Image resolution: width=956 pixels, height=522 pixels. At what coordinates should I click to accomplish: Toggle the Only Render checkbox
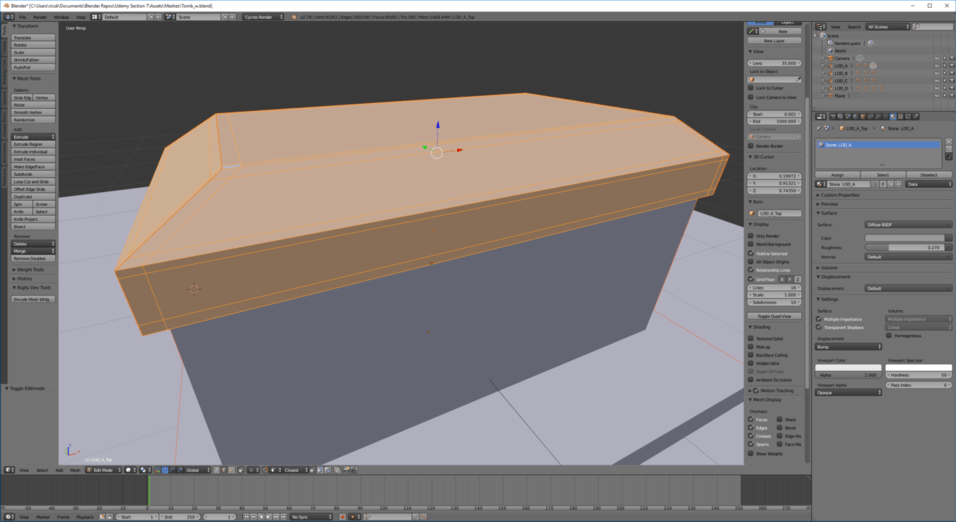752,236
